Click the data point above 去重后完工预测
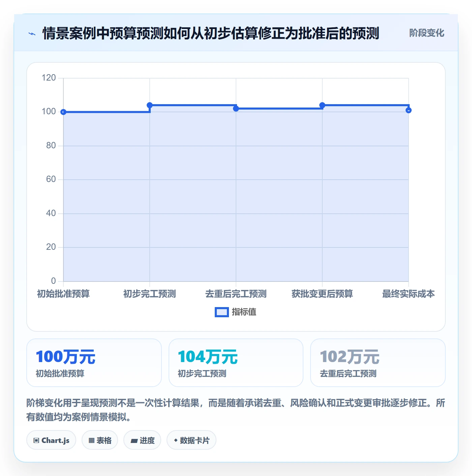The width and height of the screenshot is (472, 476). 236,109
